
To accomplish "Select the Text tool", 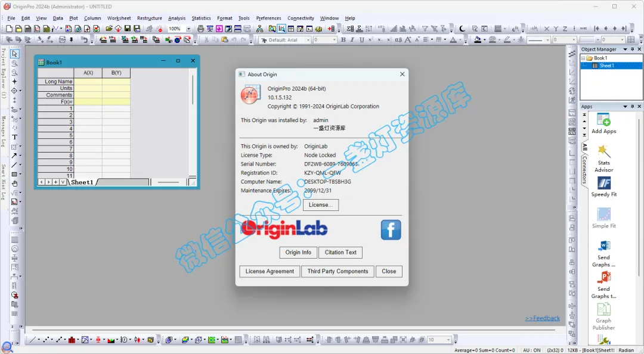I will (x=15, y=137).
